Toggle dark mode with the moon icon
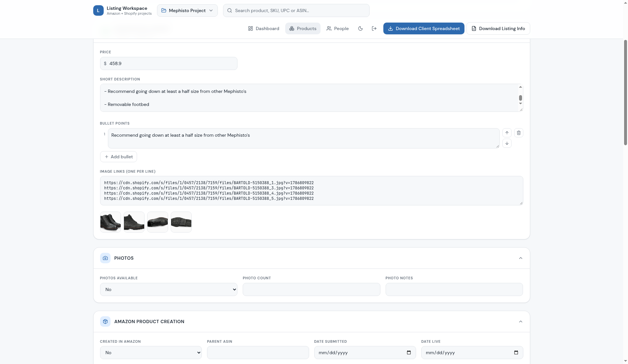 coord(360,28)
